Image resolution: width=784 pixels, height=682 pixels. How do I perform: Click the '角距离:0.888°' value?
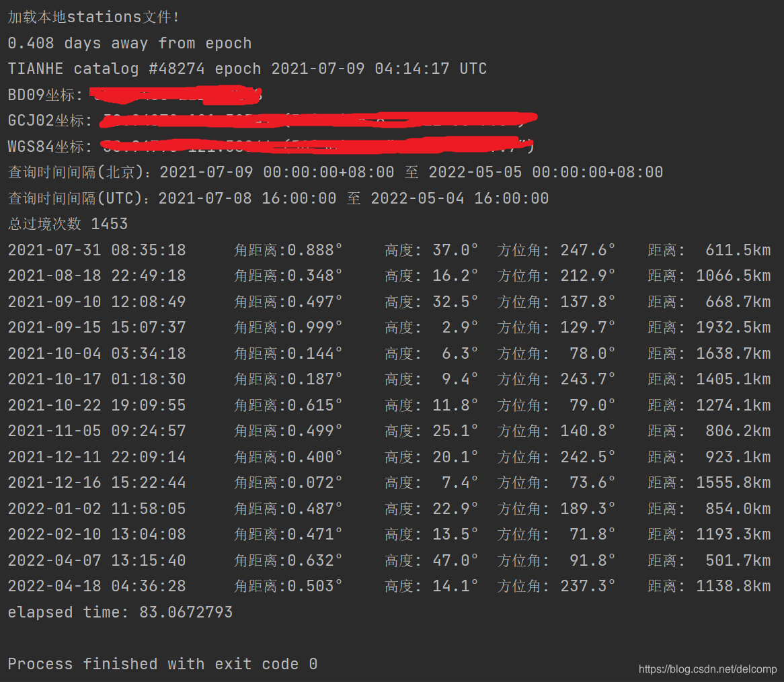pyautogui.click(x=288, y=250)
